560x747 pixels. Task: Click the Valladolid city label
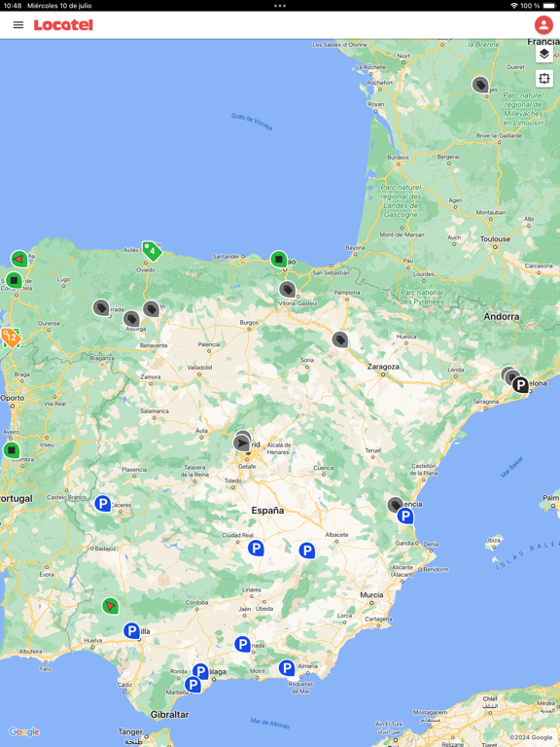click(x=199, y=368)
